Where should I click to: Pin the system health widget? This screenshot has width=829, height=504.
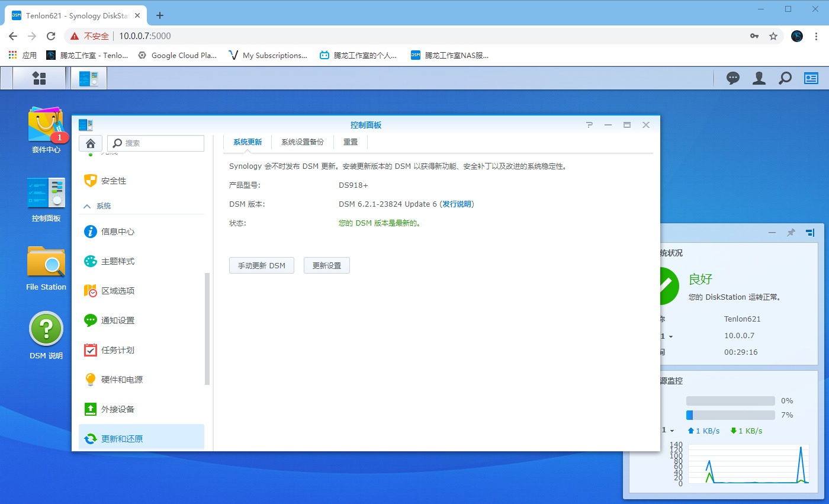[791, 233]
